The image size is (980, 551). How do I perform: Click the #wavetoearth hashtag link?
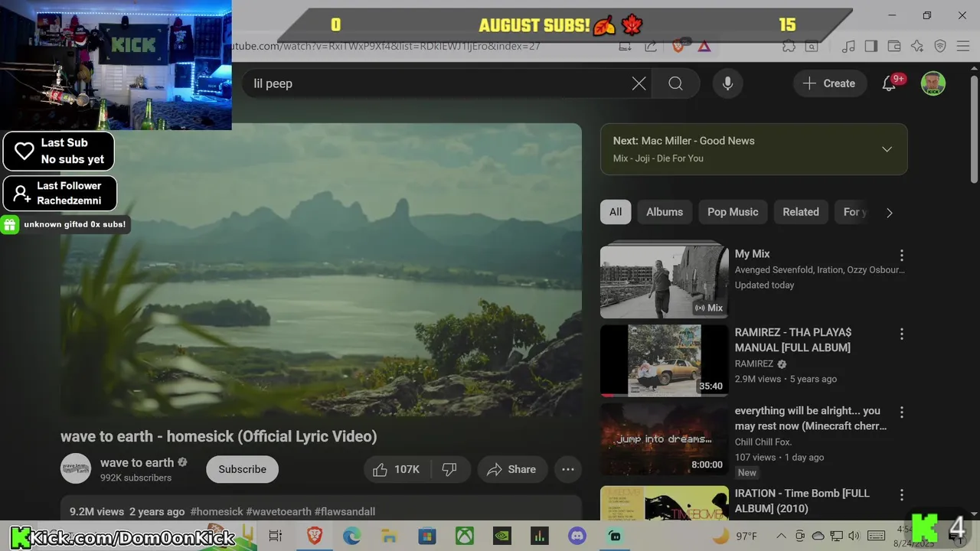pyautogui.click(x=279, y=511)
